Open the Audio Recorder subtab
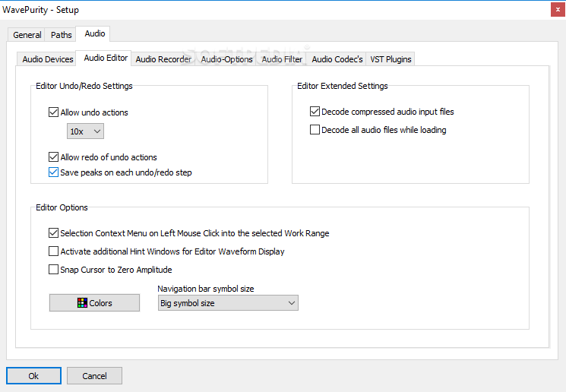This screenshot has height=392, width=566. (x=163, y=59)
